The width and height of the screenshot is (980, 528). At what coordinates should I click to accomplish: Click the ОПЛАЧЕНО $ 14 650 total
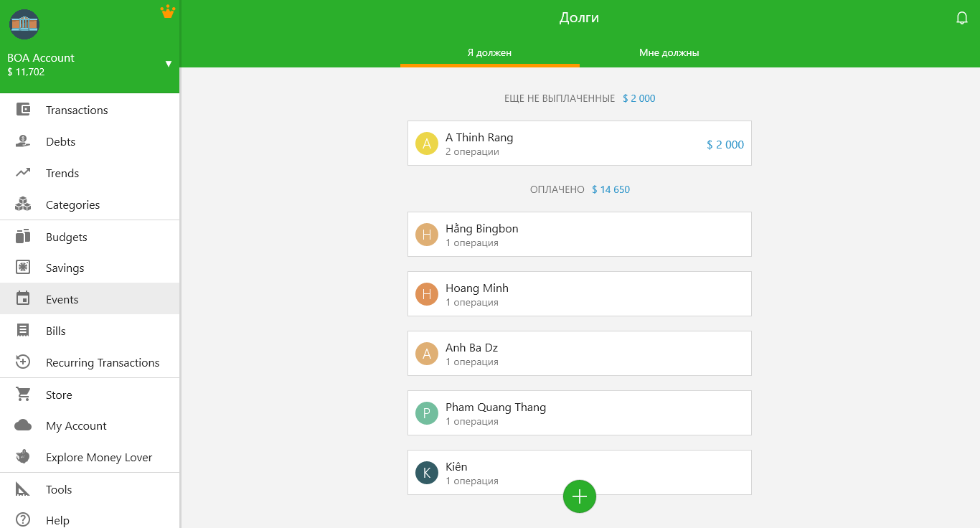(580, 189)
